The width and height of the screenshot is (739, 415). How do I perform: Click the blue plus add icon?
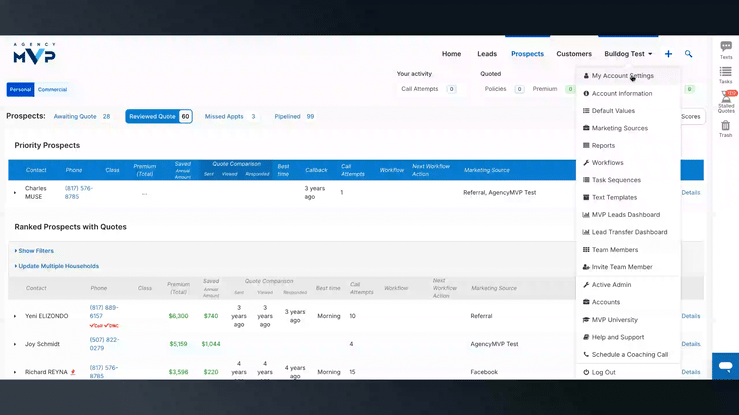[668, 54]
